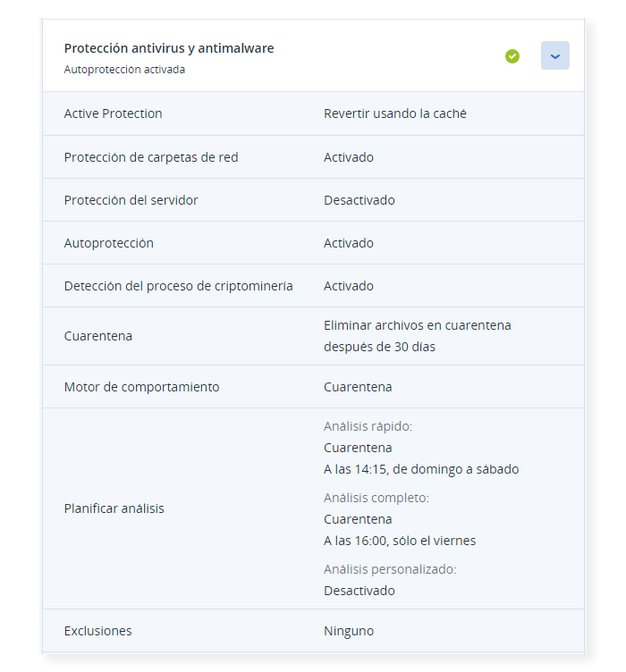Image resolution: width=626 pixels, height=672 pixels.
Task: Open the Protección del servidor setting
Action: [x=313, y=200]
